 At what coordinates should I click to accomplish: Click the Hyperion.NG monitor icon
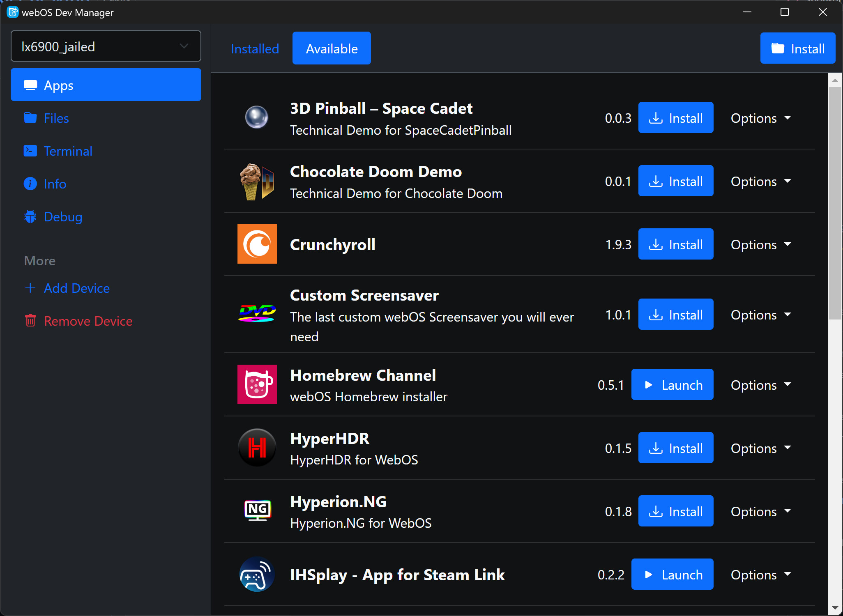(x=258, y=510)
